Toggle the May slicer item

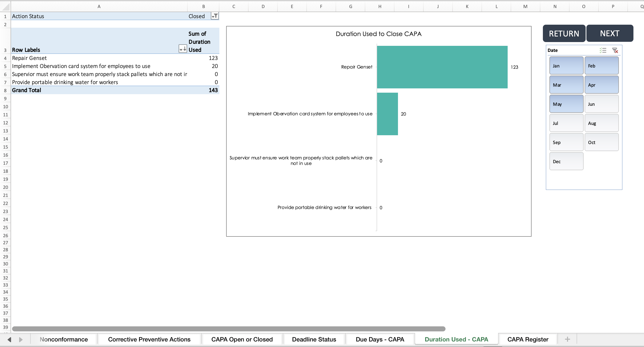click(x=566, y=104)
